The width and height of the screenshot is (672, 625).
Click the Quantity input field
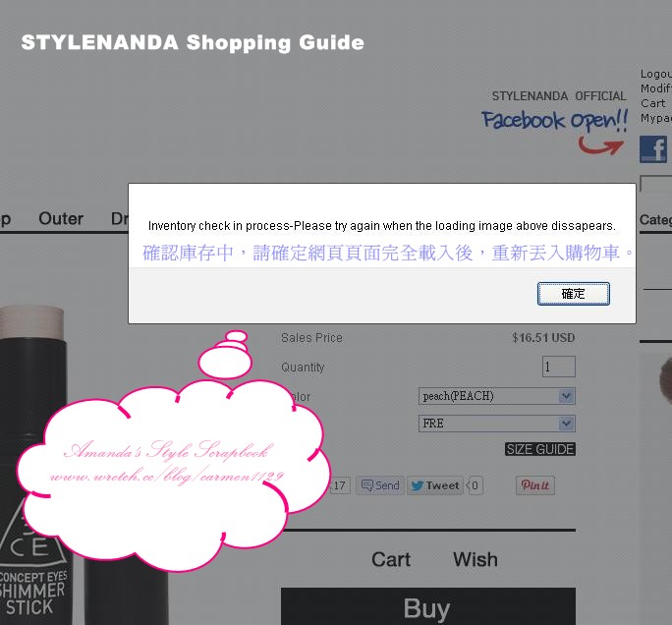tap(558, 367)
